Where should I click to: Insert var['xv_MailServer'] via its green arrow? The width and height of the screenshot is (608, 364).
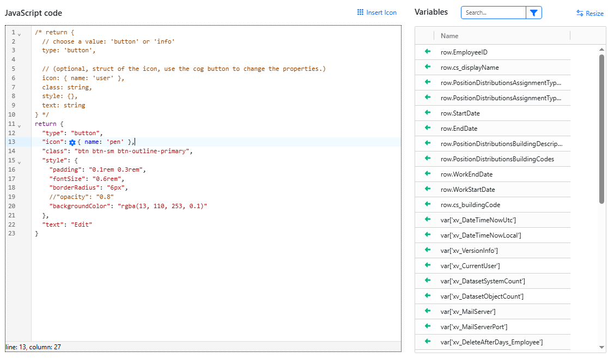pos(428,311)
